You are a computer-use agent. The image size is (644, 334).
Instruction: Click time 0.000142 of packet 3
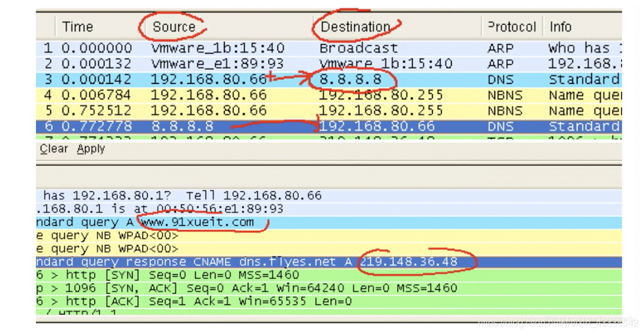97,80
